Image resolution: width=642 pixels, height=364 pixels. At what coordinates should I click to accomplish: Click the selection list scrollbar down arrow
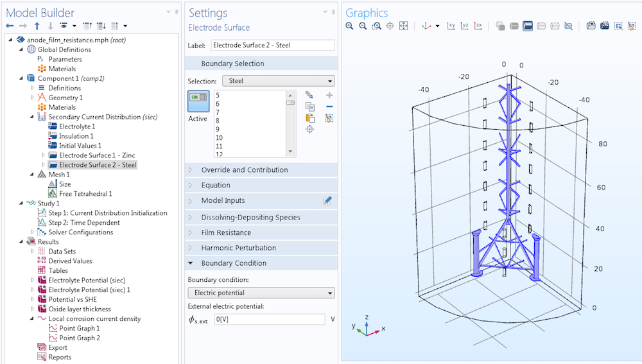click(291, 152)
